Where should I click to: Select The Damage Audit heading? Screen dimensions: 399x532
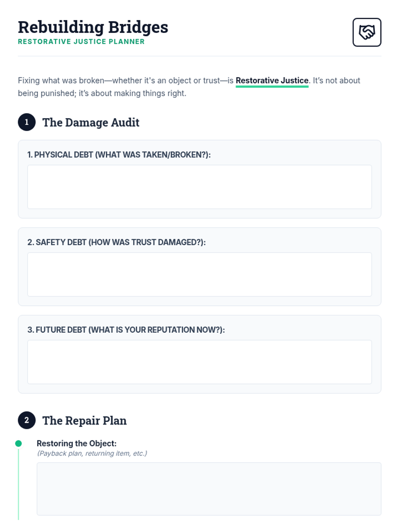[91, 122]
